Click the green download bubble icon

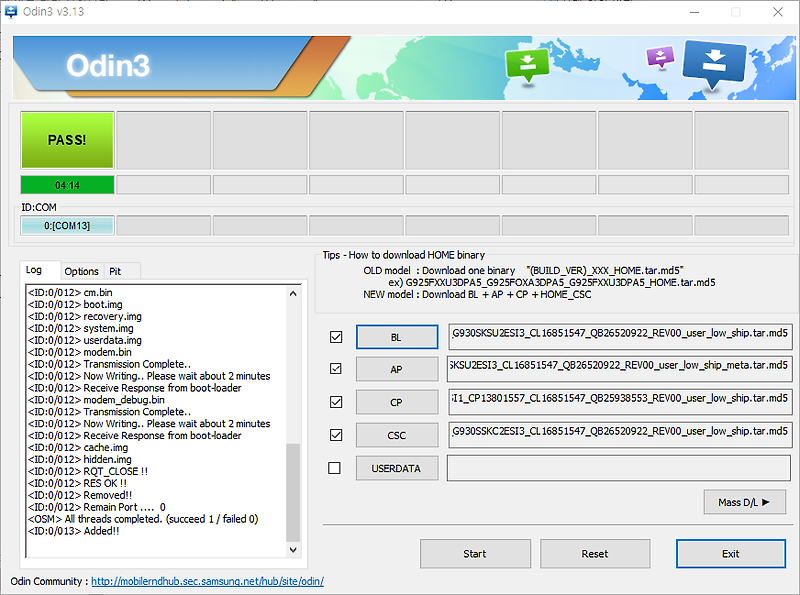528,62
